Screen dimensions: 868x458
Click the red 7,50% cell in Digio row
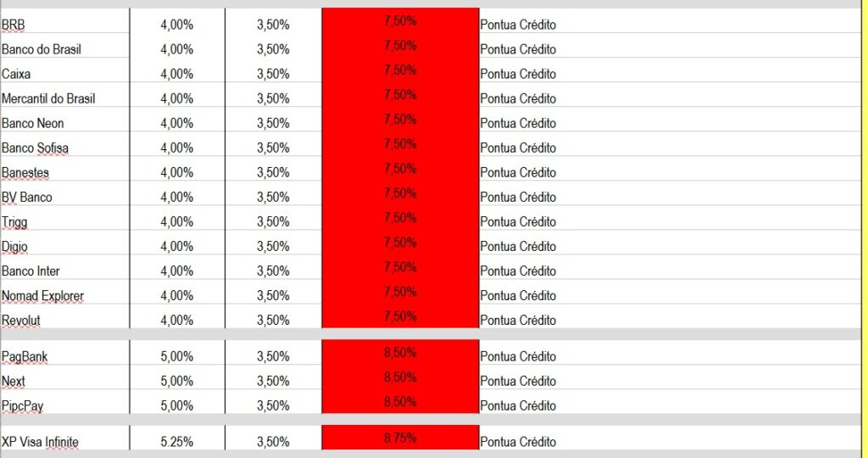pos(400,244)
